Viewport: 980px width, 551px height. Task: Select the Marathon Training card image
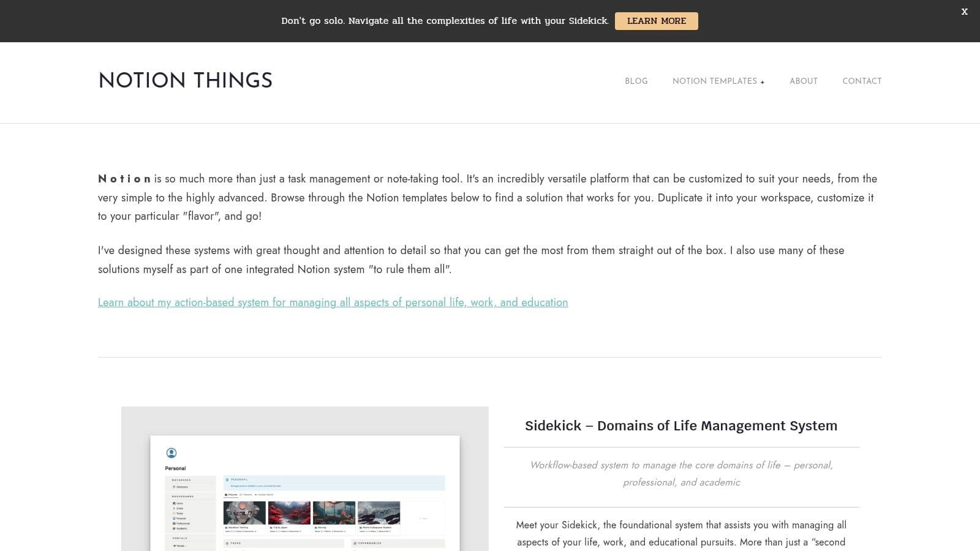click(245, 512)
